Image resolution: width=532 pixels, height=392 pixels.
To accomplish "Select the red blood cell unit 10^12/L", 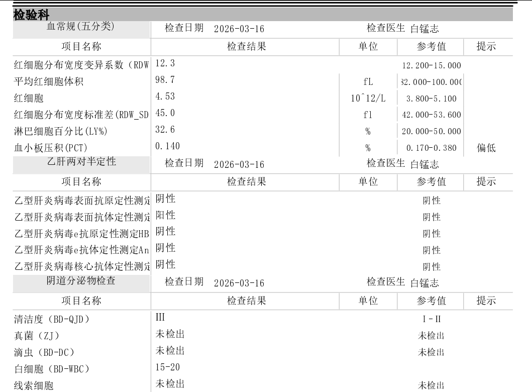I will [368, 99].
